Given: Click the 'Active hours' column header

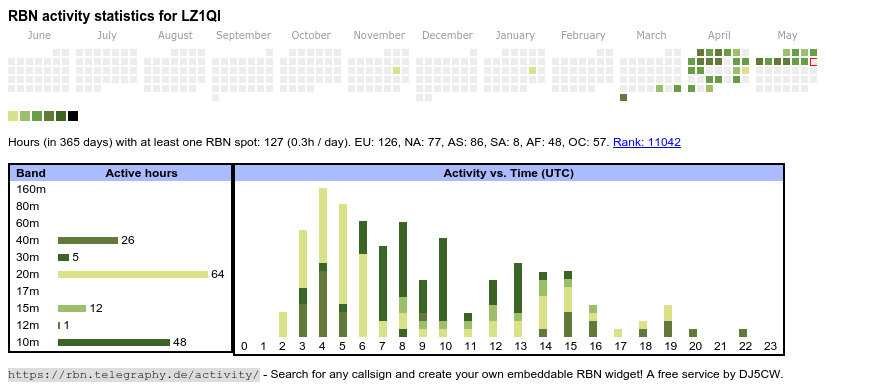Looking at the screenshot, I should point(141,173).
